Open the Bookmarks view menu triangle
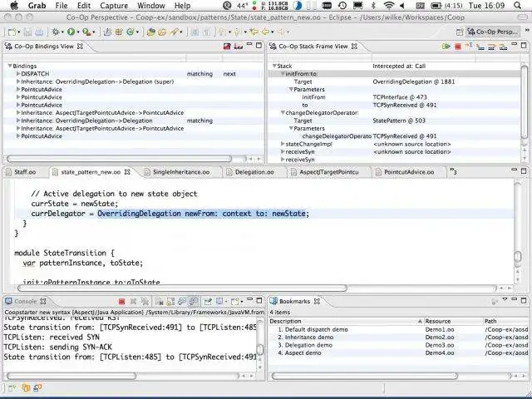Image resolution: width=532 pixels, height=399 pixels. [x=505, y=299]
